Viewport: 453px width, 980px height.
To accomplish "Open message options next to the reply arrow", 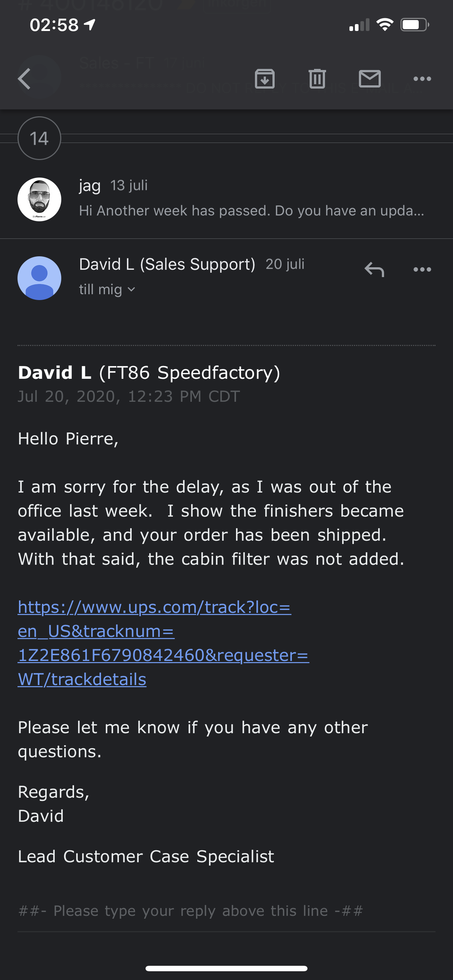I will point(422,269).
